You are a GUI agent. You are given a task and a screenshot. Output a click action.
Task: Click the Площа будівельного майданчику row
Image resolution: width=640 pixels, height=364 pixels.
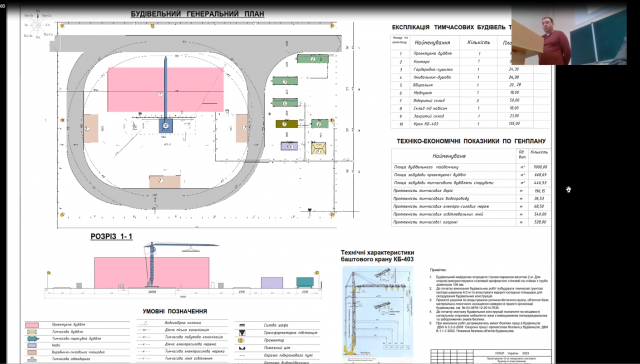pos(471,167)
